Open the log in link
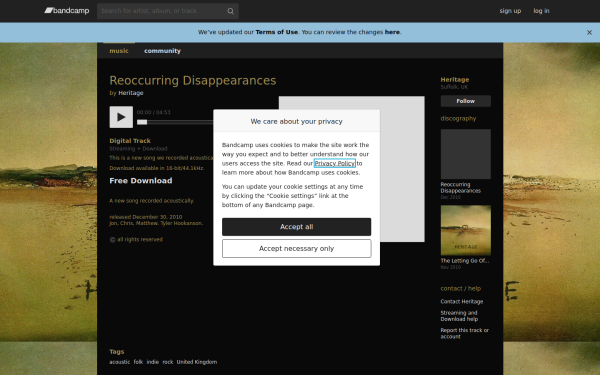Viewport: 600px width, 375px height. tap(541, 11)
